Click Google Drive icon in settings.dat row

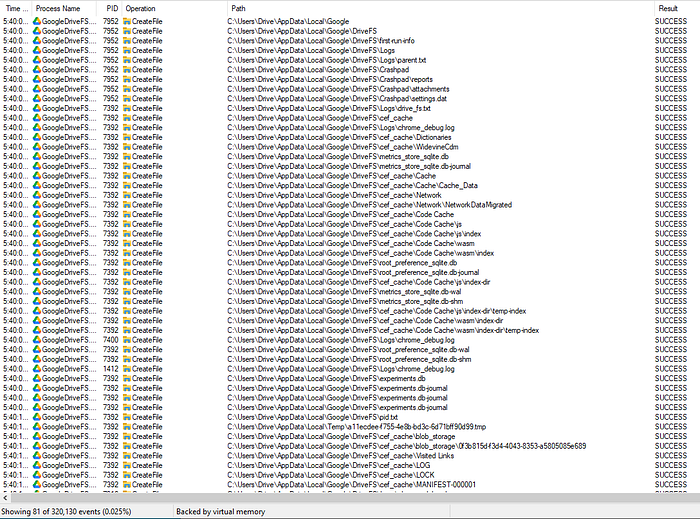click(37, 99)
